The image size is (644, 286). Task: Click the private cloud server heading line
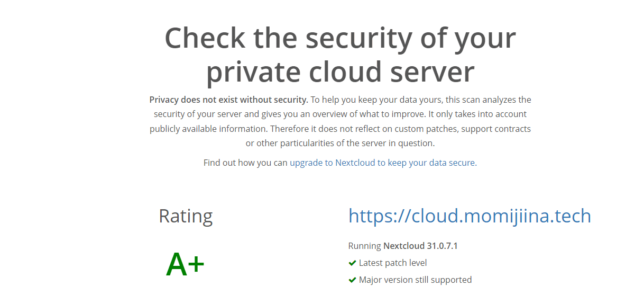(x=340, y=71)
